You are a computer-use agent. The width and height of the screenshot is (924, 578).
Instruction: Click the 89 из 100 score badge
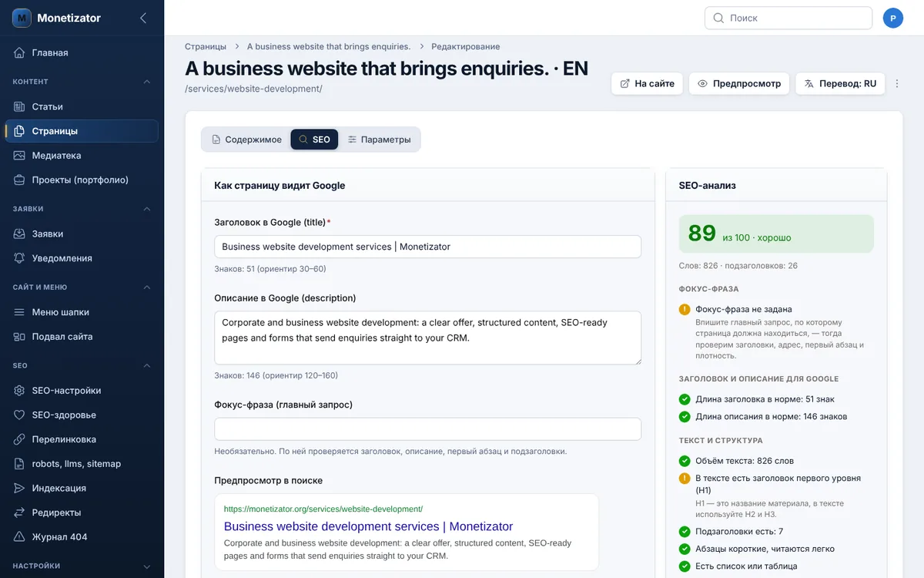click(776, 234)
